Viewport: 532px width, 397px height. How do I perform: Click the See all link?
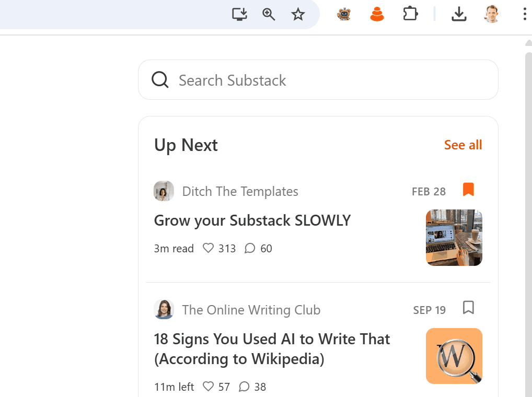pos(463,145)
